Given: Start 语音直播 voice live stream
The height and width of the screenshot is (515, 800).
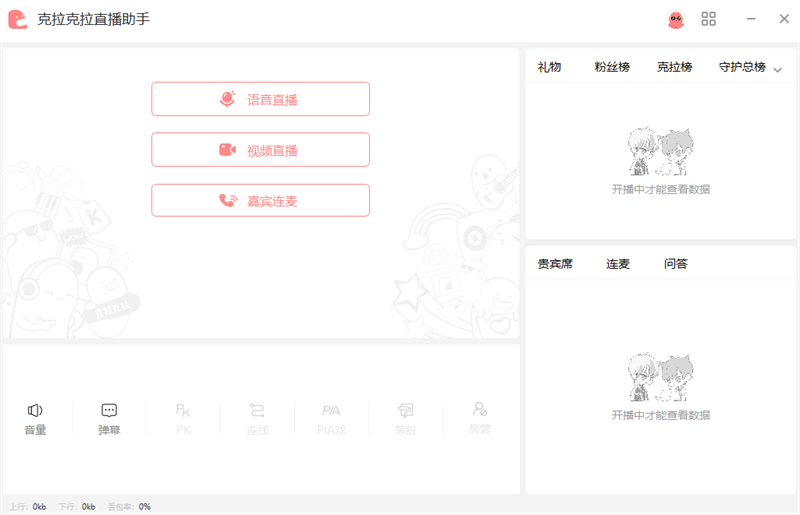Looking at the screenshot, I should pyautogui.click(x=260, y=99).
